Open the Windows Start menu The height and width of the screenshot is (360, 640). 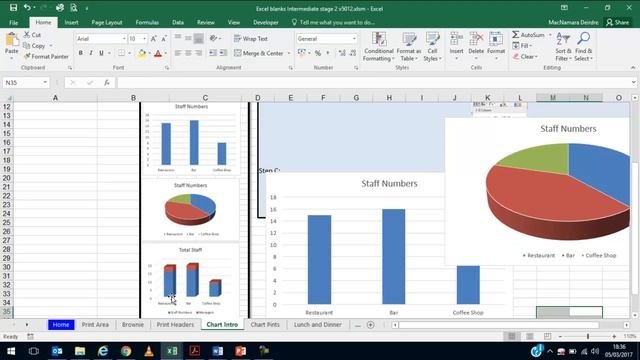tap(11, 351)
